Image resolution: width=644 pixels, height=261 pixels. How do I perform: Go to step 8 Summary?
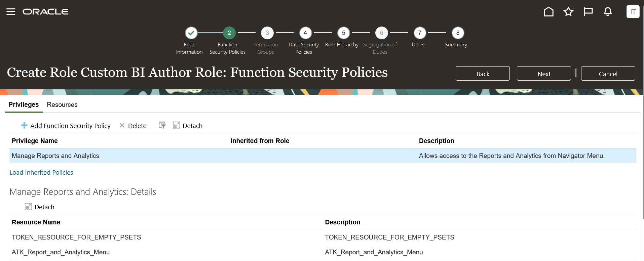tap(458, 33)
